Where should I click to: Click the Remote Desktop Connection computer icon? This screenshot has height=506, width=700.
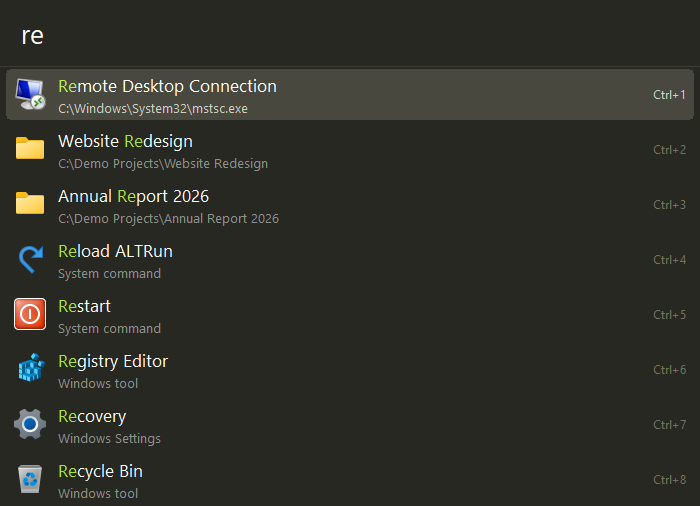point(30,94)
